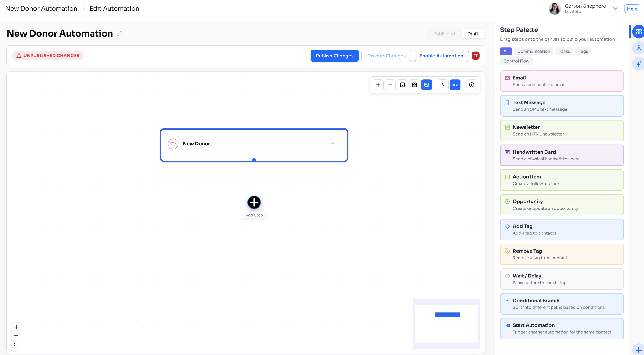The image size is (644, 355).
Task: Click the pulse line icon in canvas toolbar
Action: click(443, 85)
